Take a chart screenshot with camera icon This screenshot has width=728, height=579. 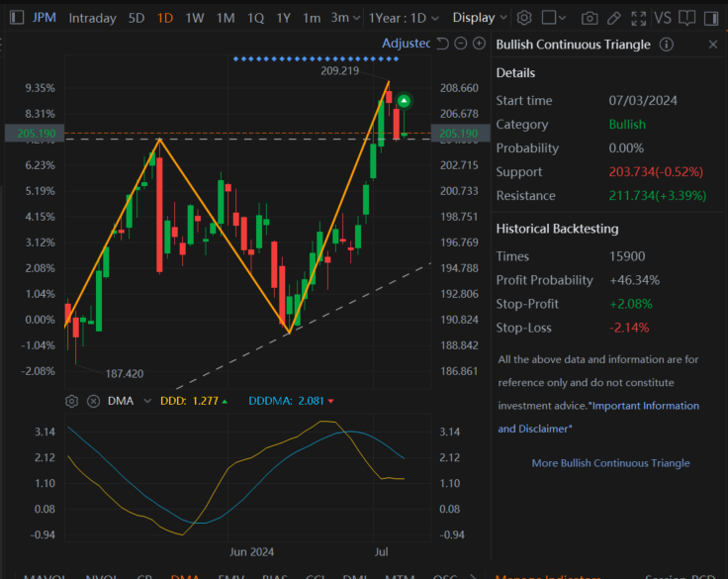click(590, 18)
